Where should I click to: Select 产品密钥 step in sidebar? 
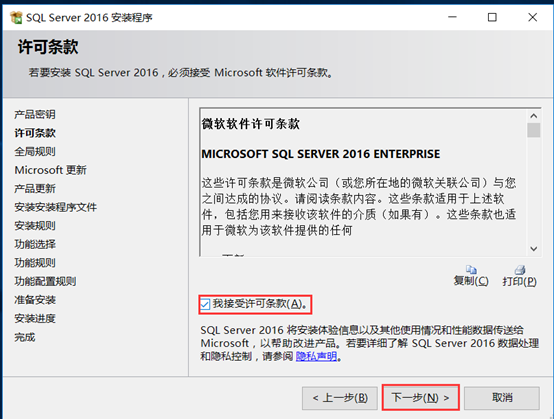tap(35, 114)
